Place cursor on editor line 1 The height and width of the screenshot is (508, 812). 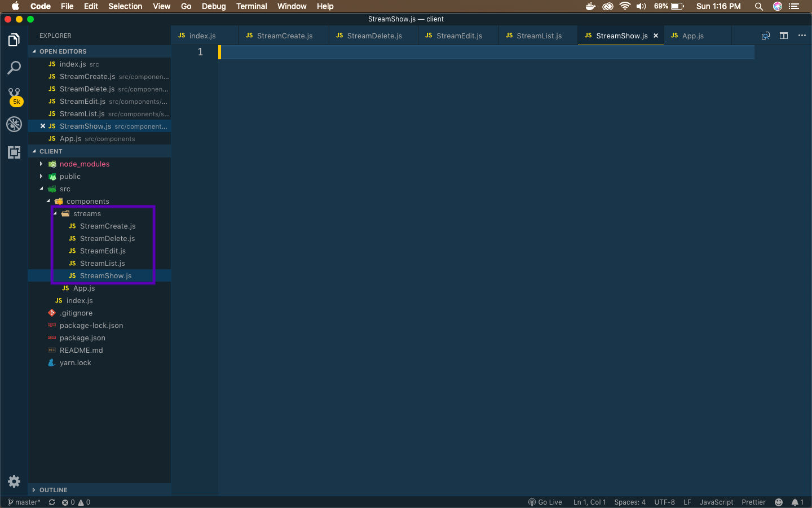pyautogui.click(x=486, y=52)
